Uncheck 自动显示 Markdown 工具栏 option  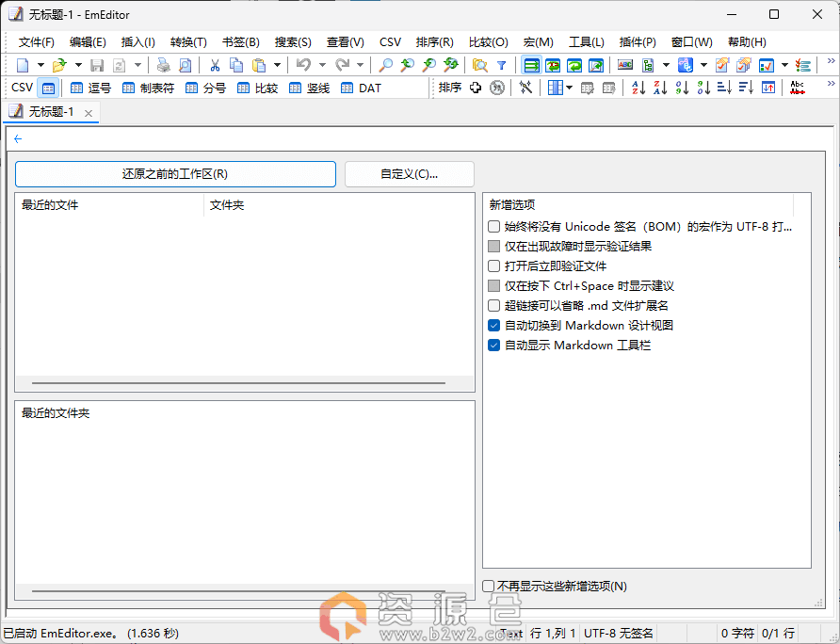click(494, 346)
